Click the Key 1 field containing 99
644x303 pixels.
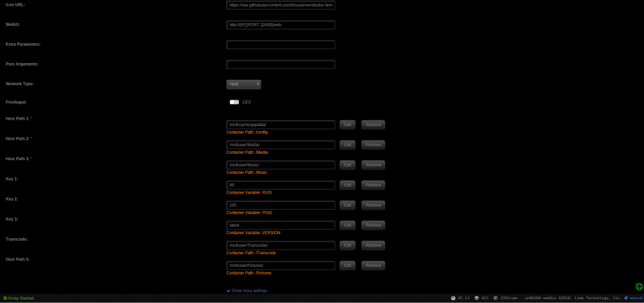point(281,185)
